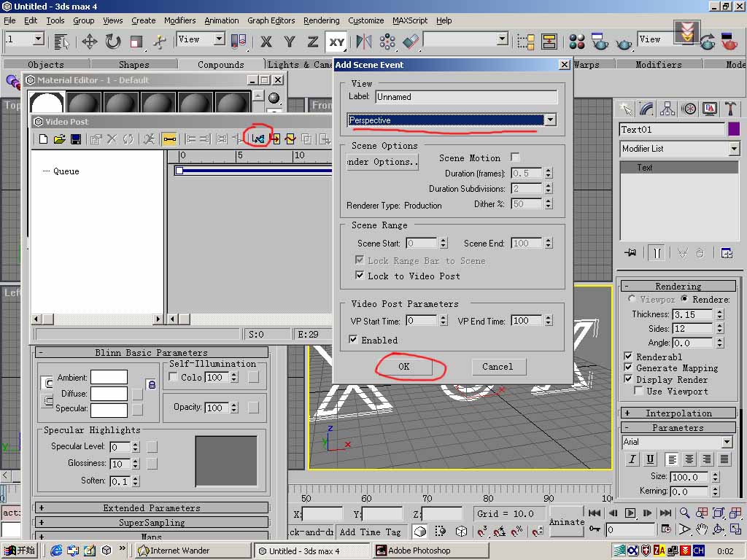
Task: Switch to the Shapes tab
Action: (133, 65)
